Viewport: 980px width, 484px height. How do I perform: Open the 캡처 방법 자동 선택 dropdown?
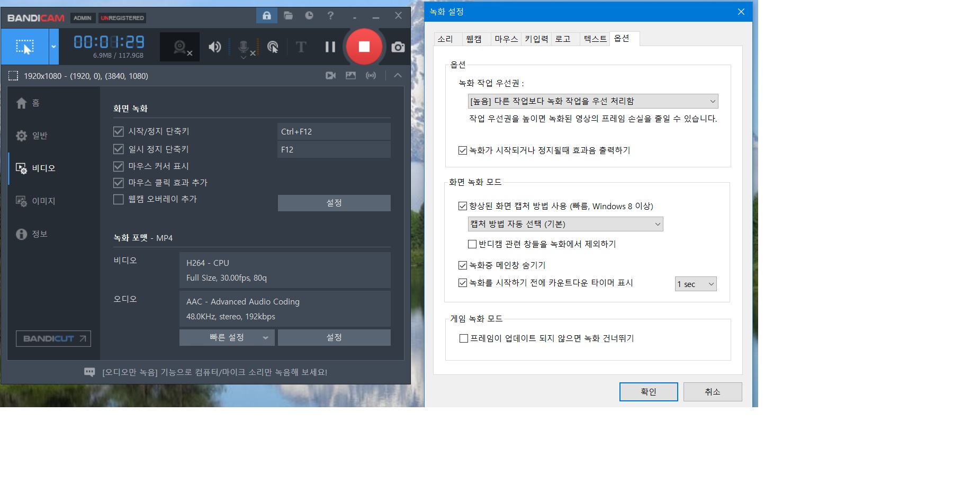pos(565,224)
